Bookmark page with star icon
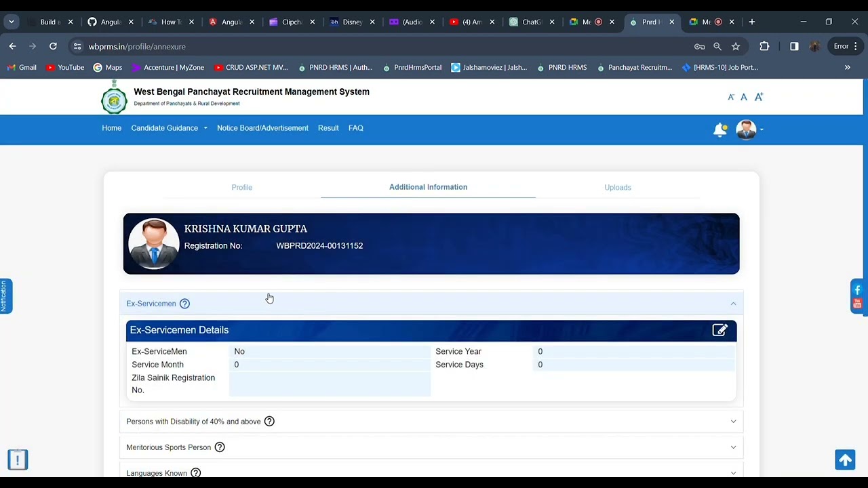The height and width of the screenshot is (488, 868). tap(736, 46)
